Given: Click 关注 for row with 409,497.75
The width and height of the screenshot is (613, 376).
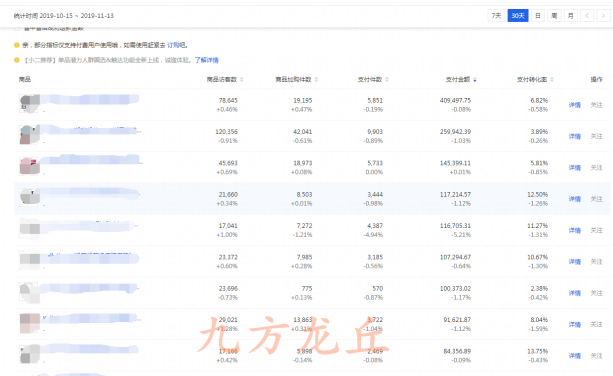Looking at the screenshot, I should pyautogui.click(x=596, y=105).
